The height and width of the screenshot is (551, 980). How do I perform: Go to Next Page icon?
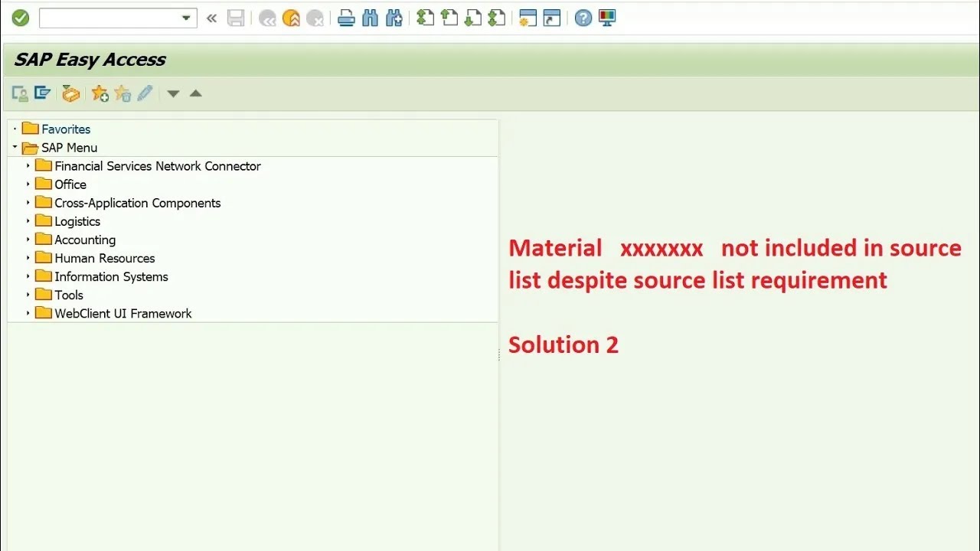473,18
